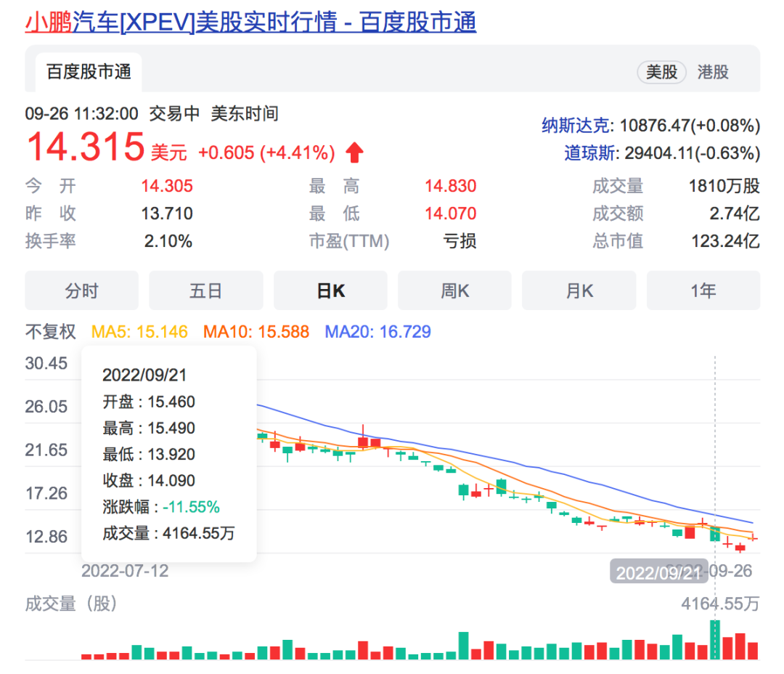Open the 道琼斯 index link
The height and width of the screenshot is (674, 784).
[x=589, y=153]
